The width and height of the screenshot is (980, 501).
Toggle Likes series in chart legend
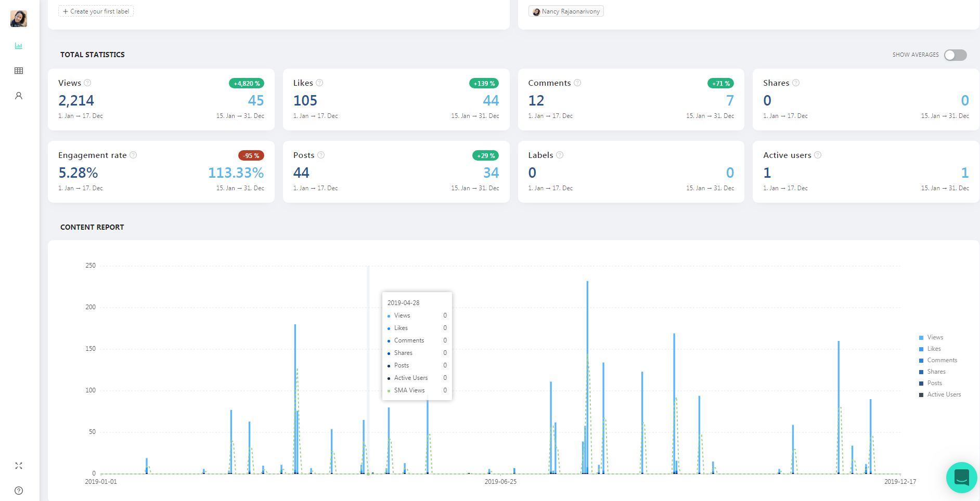[x=930, y=349]
